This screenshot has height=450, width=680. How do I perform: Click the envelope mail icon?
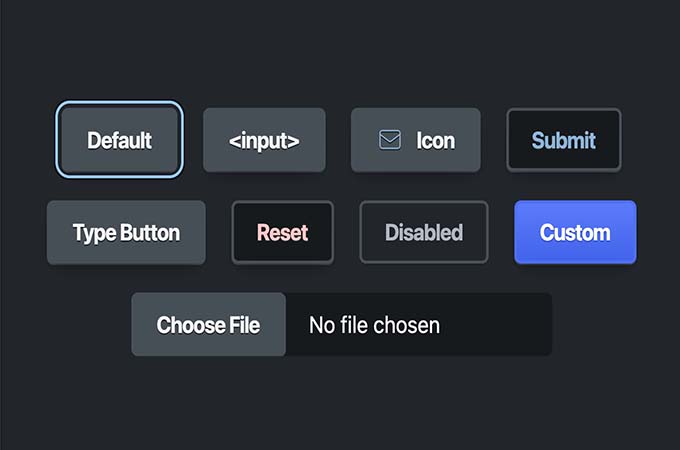pos(390,140)
